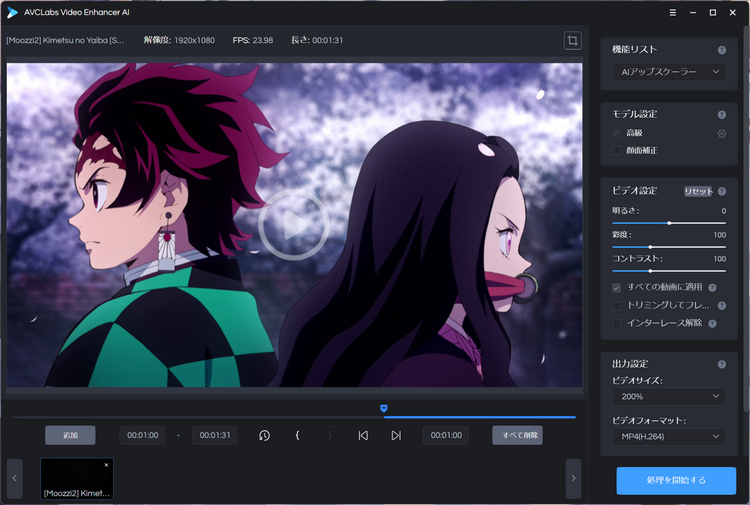Enable the トリミングしてフレ... checkbox
Viewport: 750px width, 505px height.
pyautogui.click(x=617, y=306)
